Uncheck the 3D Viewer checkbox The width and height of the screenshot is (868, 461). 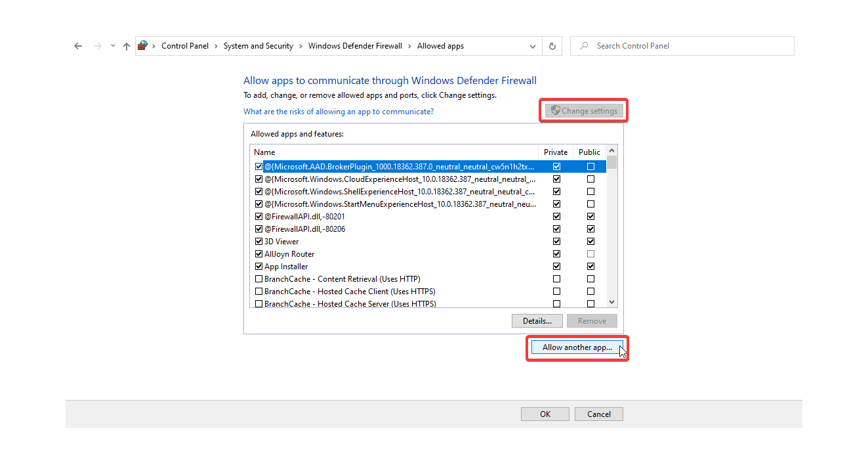(x=258, y=242)
